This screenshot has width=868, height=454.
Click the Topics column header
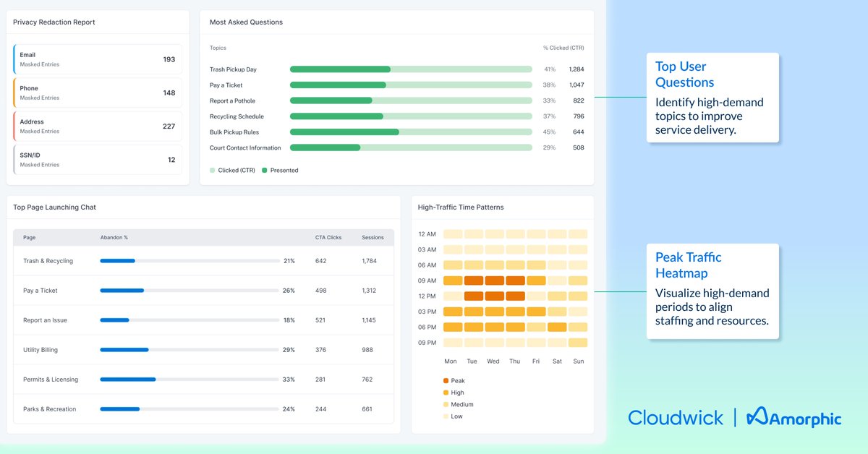218,48
